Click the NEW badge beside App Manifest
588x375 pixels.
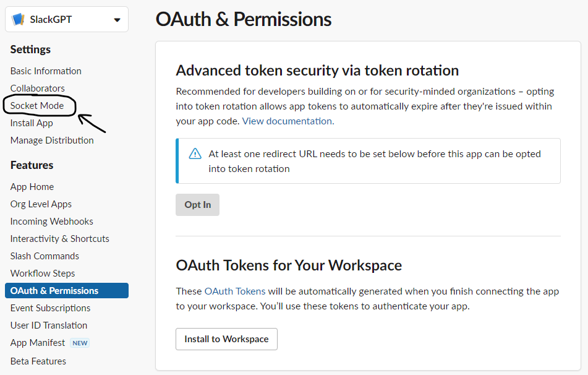coord(80,343)
